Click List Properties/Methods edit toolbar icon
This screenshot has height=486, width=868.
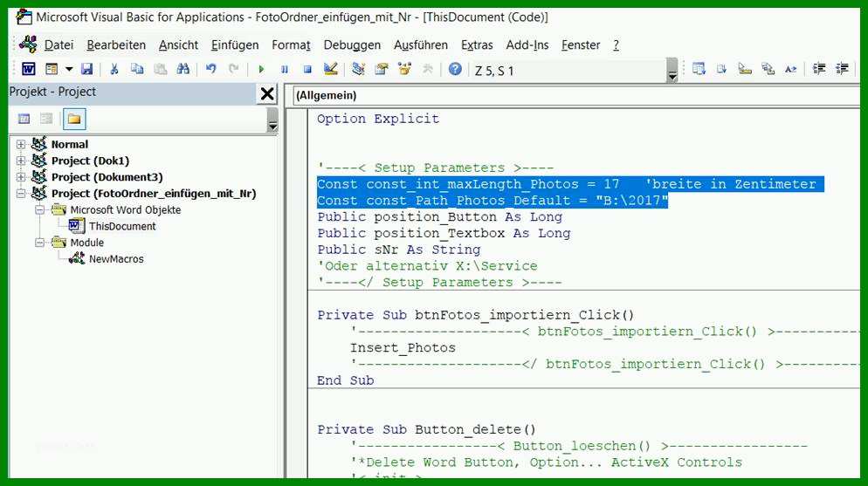click(699, 69)
